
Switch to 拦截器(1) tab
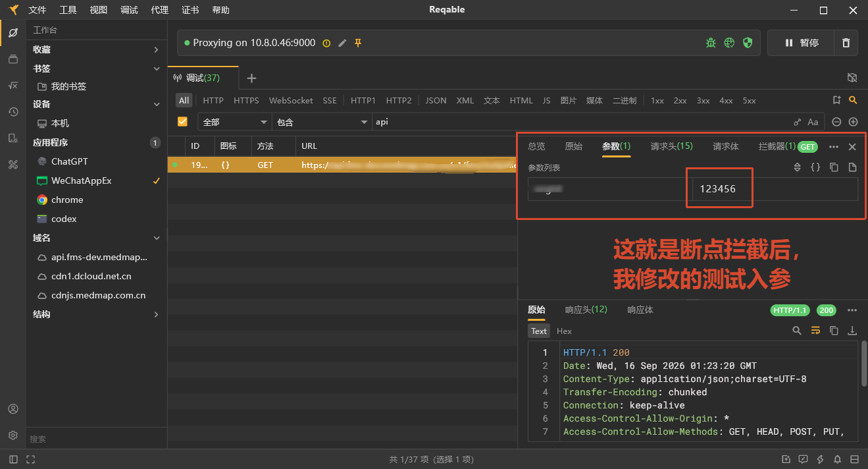(x=777, y=146)
